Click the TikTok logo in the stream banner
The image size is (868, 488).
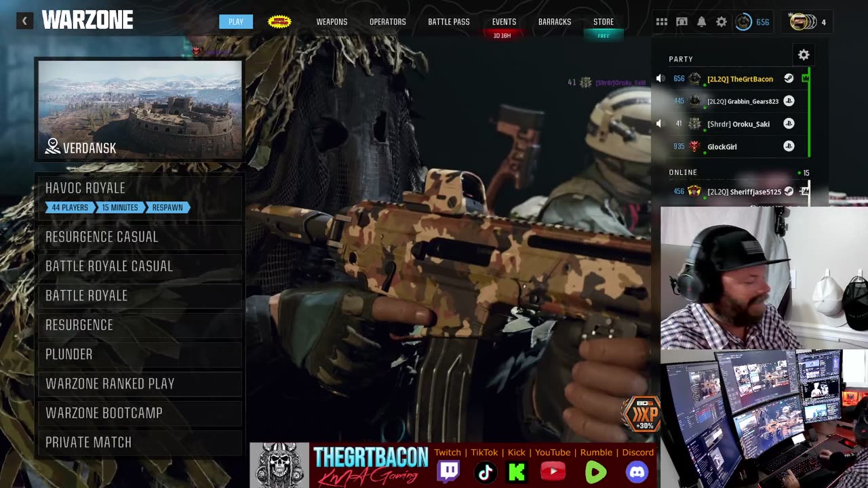[485, 472]
